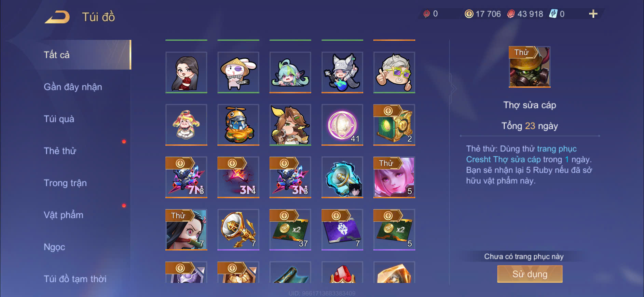Viewport: 644px width, 297px height.
Task: Select the helicopter helmet burger sticker
Action: 238,125
